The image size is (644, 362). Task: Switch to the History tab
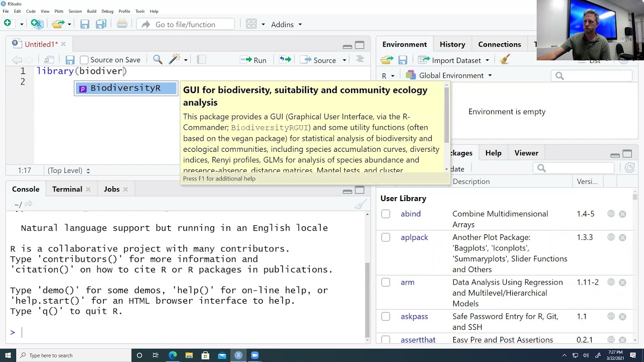point(452,44)
